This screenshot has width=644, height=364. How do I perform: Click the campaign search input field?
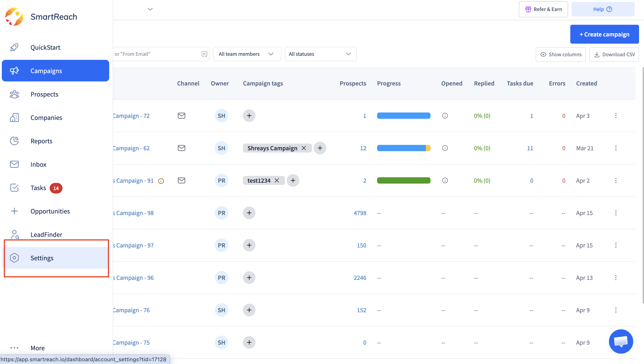click(156, 54)
